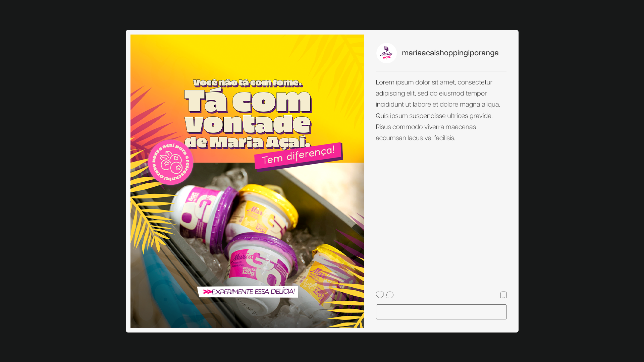Image resolution: width=644 pixels, height=362 pixels.
Task: Click the 'de Maria Açaí.' headline line
Action: [248, 142]
